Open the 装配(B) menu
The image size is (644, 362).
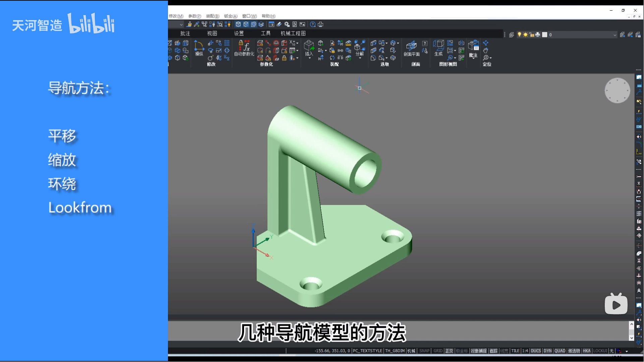pos(213,16)
